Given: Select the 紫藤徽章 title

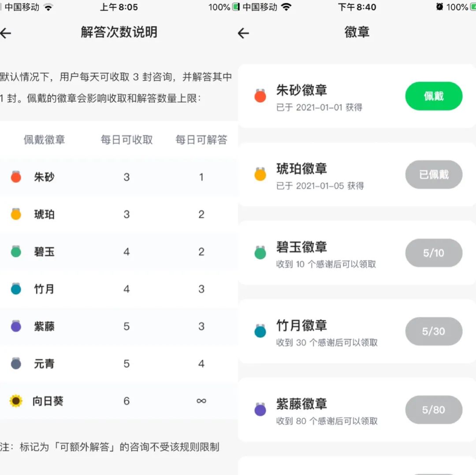Looking at the screenshot, I should tap(301, 404).
